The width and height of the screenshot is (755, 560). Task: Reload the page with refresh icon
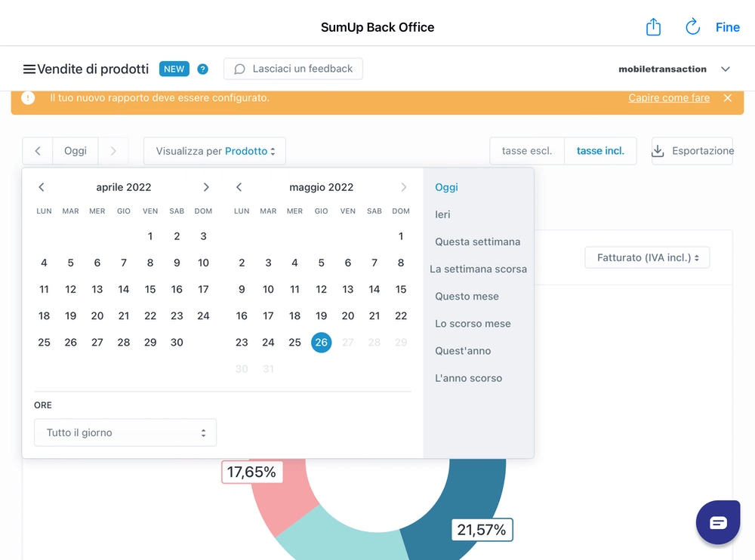(x=692, y=27)
